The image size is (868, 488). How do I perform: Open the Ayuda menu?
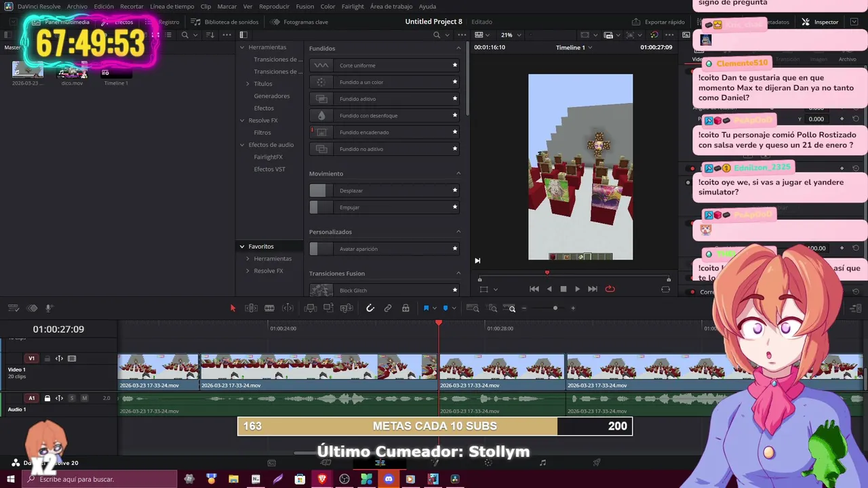(x=427, y=6)
